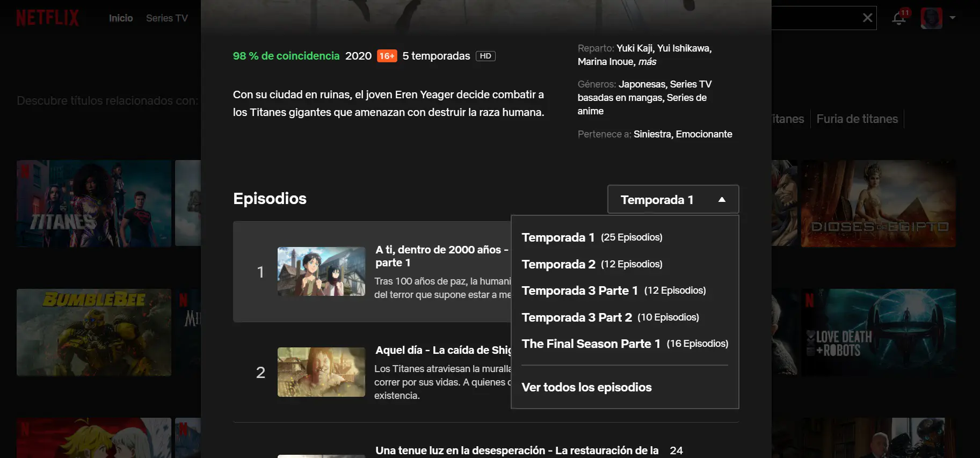Viewport: 980px width, 458px height.
Task: Clear search with the X icon
Action: pos(867,18)
